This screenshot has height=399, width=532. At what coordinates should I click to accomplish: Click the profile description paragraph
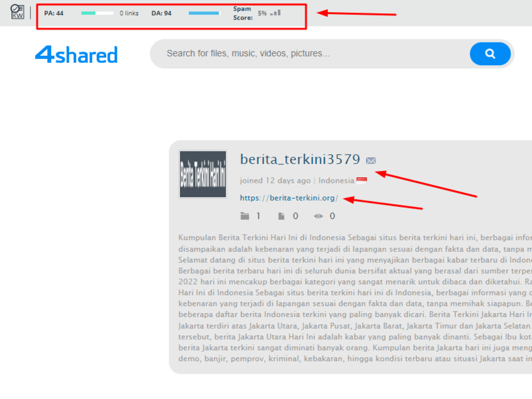pyautogui.click(x=355, y=298)
